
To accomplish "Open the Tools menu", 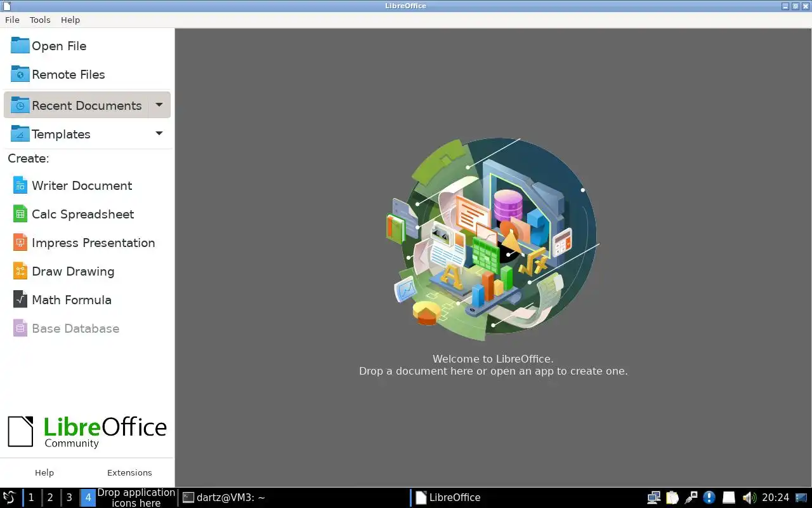I will pos(40,20).
